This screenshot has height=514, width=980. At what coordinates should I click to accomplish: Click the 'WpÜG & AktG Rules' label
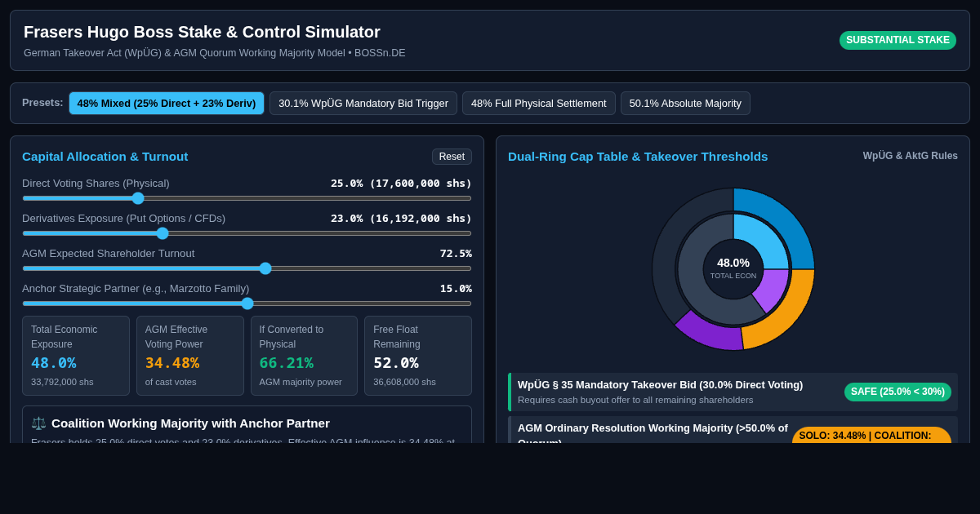click(911, 156)
